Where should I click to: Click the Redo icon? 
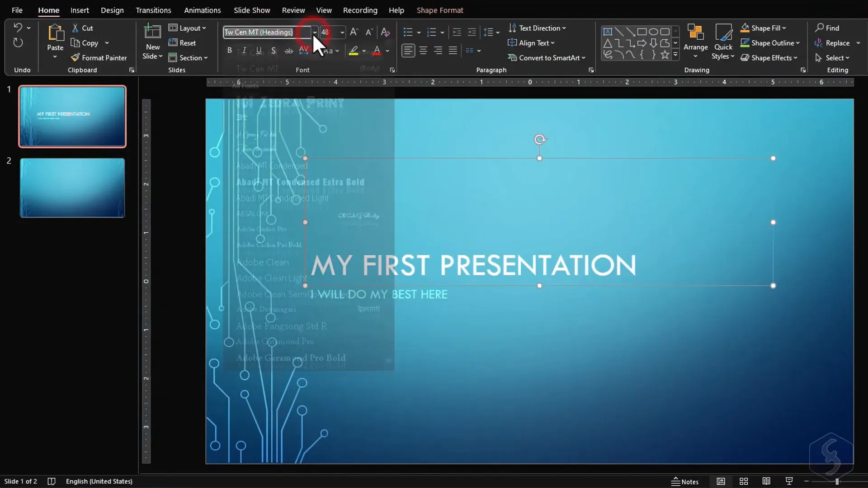point(18,43)
